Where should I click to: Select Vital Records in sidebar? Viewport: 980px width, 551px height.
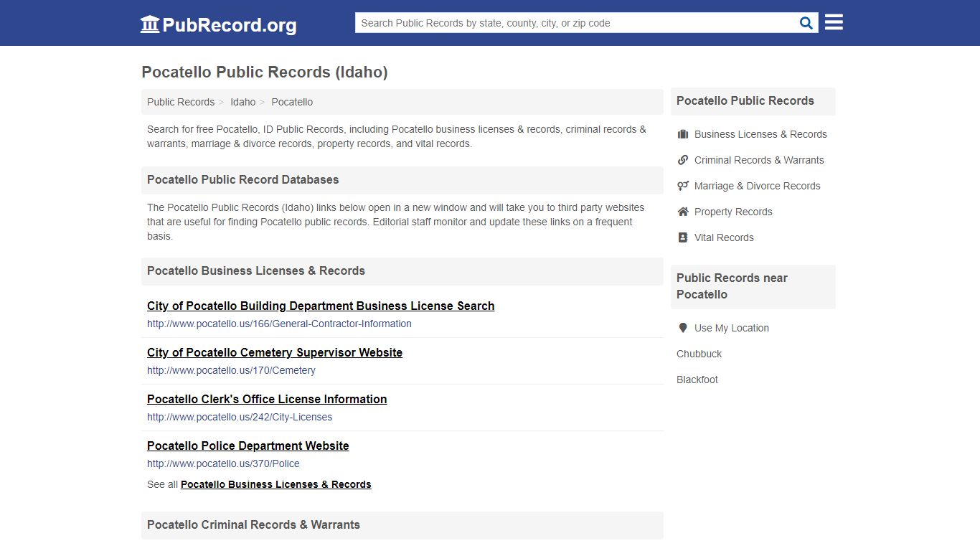[x=724, y=237]
